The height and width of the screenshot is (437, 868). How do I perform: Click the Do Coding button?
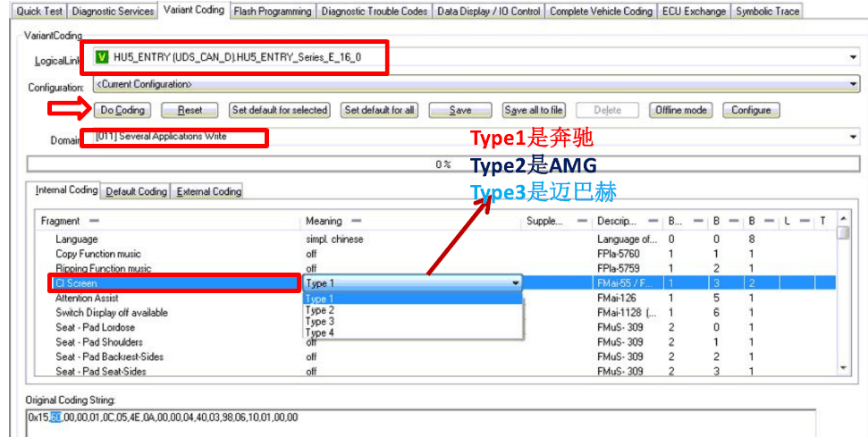pos(122,110)
